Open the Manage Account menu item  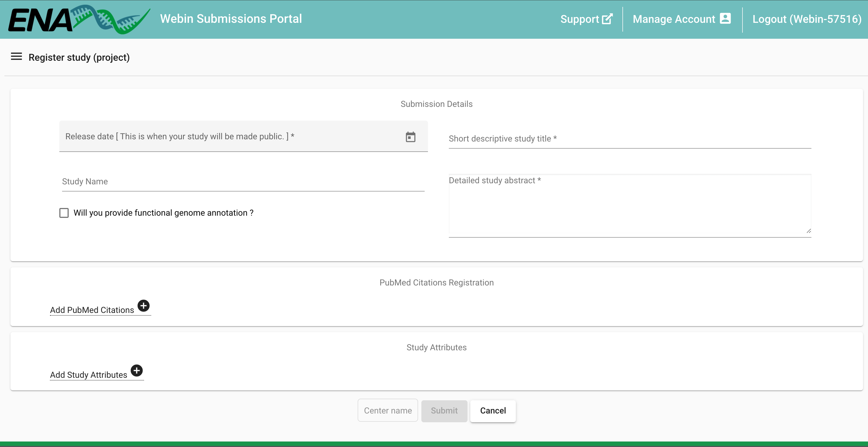click(674, 19)
